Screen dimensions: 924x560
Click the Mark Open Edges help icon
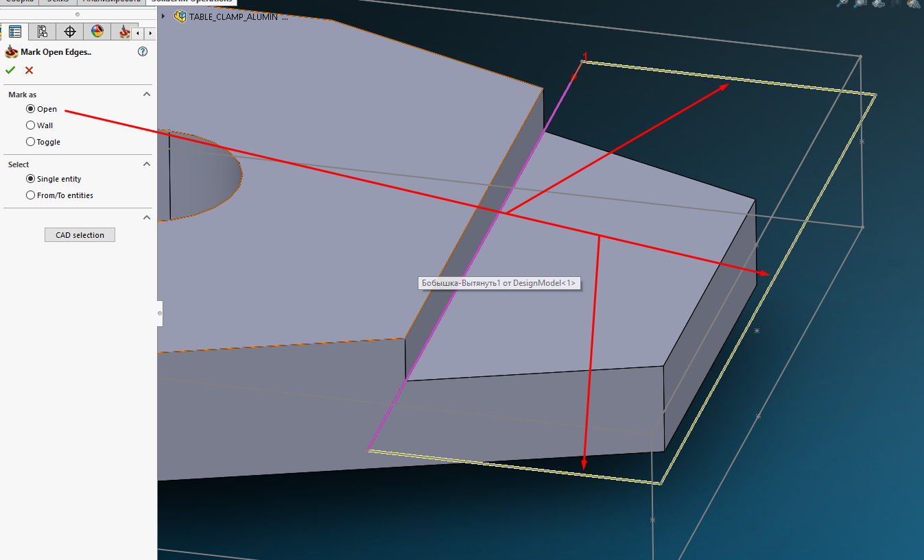click(143, 51)
